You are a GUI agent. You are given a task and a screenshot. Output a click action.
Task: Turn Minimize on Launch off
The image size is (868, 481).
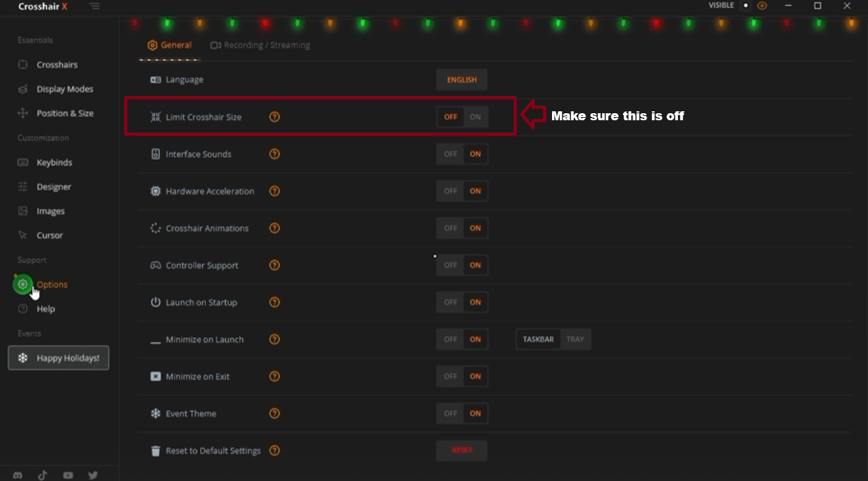[450, 340]
